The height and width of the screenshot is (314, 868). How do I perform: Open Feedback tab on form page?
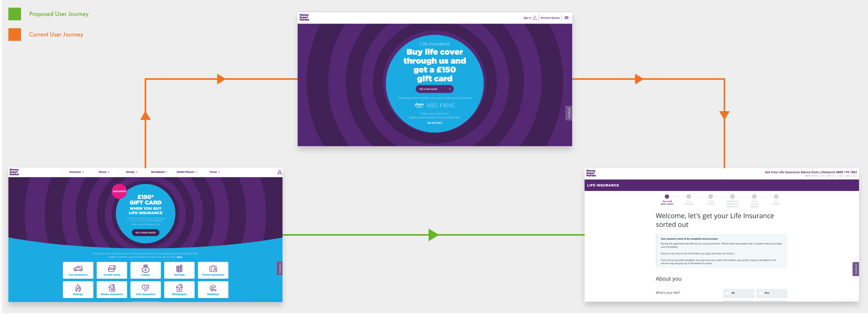point(856,269)
